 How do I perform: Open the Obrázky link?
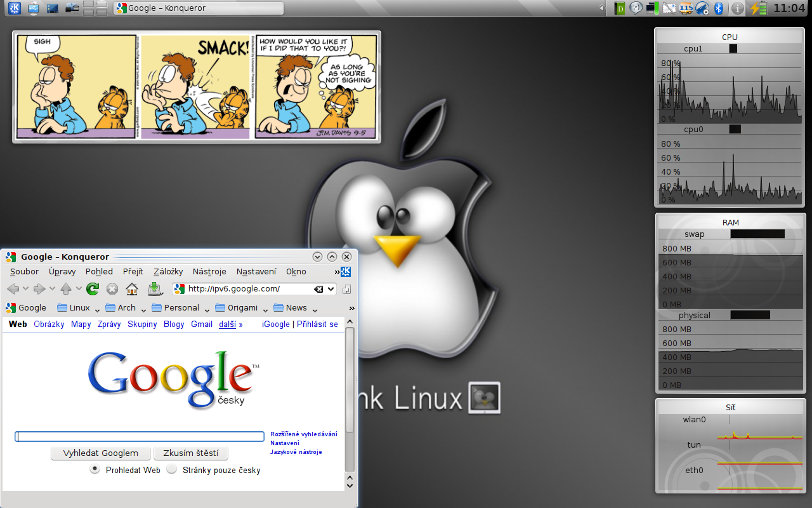pos(49,324)
